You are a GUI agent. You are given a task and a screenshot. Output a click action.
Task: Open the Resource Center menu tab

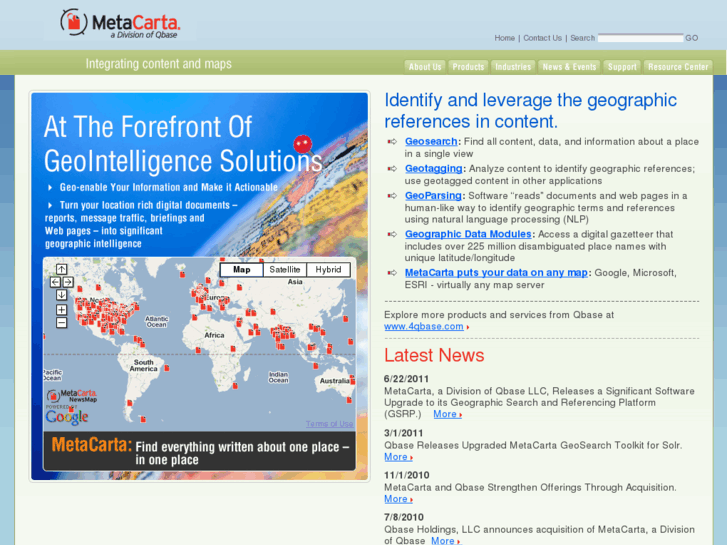(x=678, y=67)
